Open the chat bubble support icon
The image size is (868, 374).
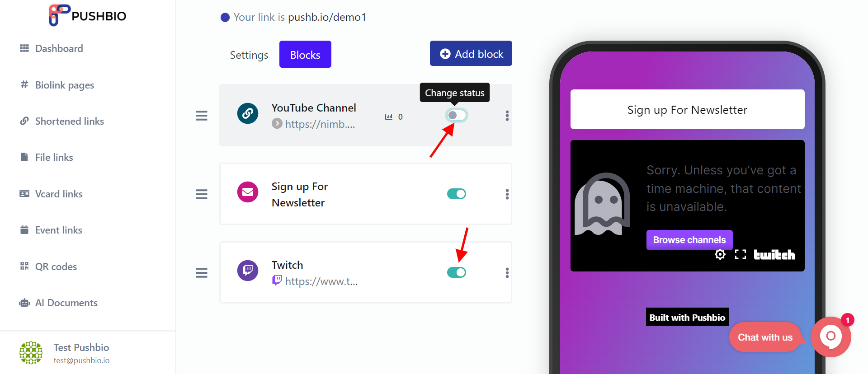coord(831,337)
